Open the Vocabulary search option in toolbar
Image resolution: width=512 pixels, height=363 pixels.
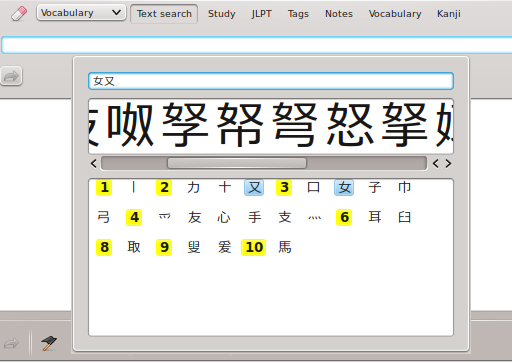pyautogui.click(x=395, y=14)
